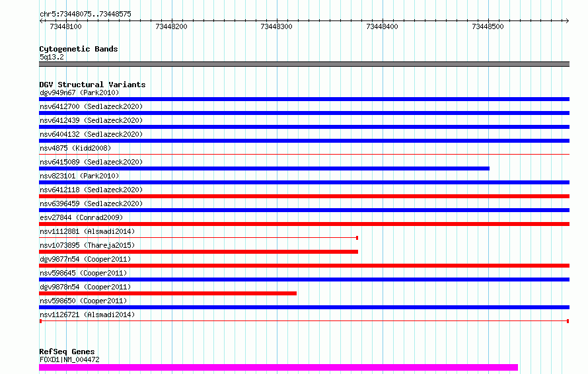Click the 73448200 ruler tick label
The image size is (588, 374).
(171, 26)
